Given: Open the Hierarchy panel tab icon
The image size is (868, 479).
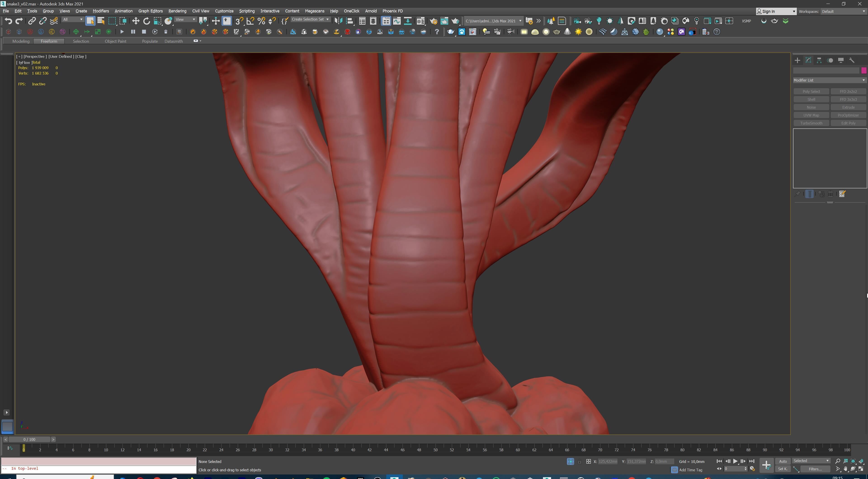Looking at the screenshot, I should [819, 60].
